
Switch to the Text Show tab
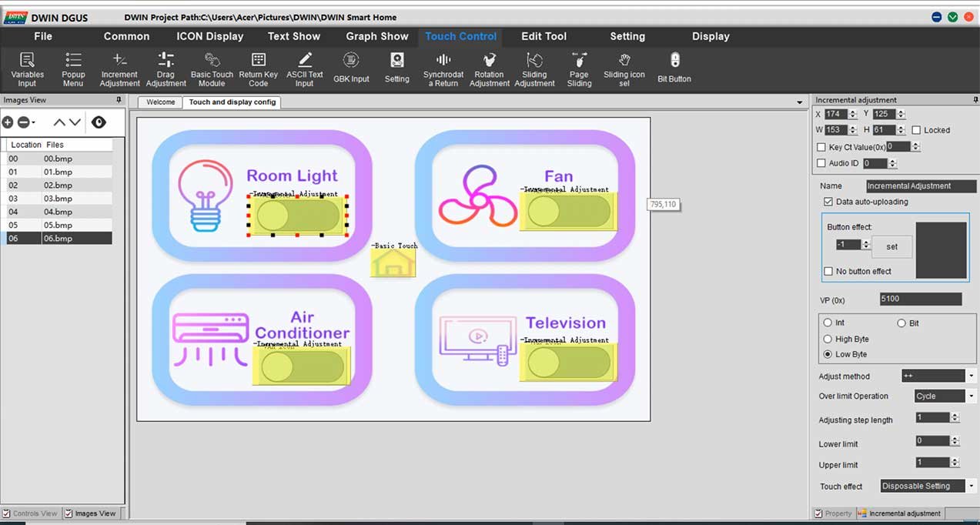pyautogui.click(x=294, y=36)
